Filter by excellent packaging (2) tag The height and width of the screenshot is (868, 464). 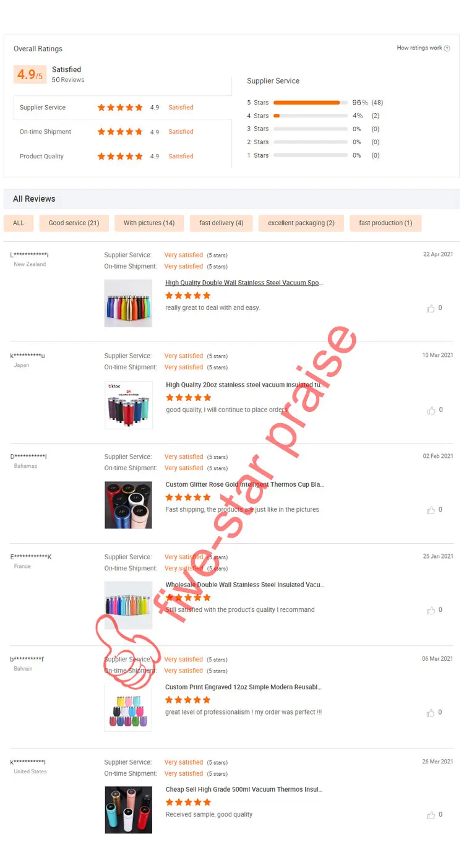tap(301, 223)
